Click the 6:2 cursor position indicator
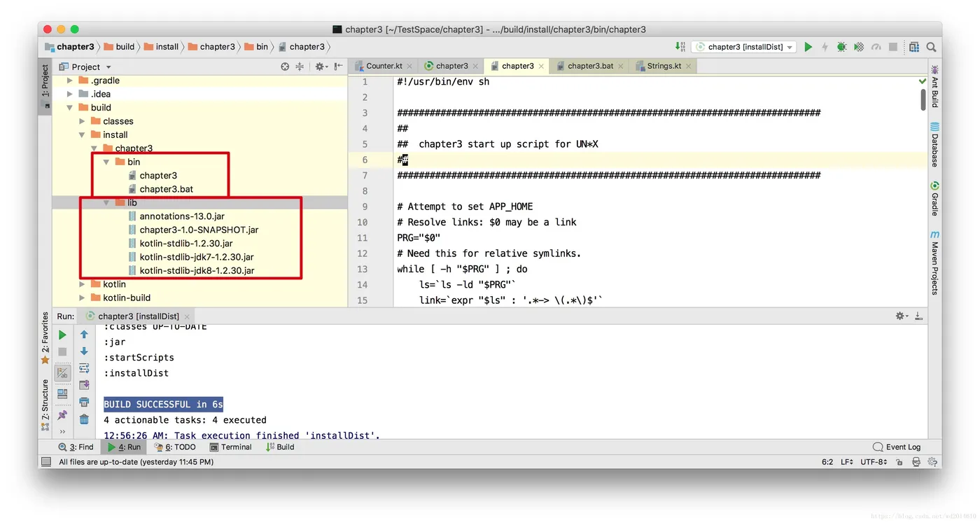This screenshot has height=523, width=980. [827, 462]
